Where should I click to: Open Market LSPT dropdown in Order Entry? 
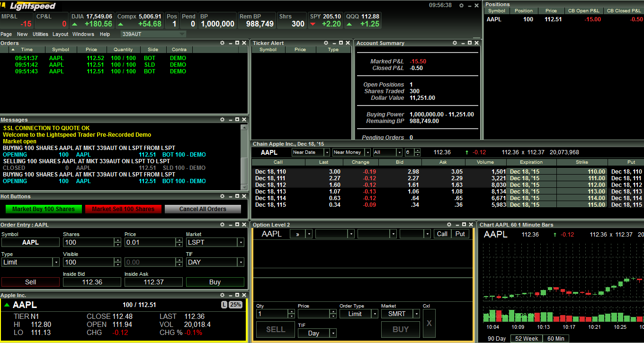coord(215,242)
